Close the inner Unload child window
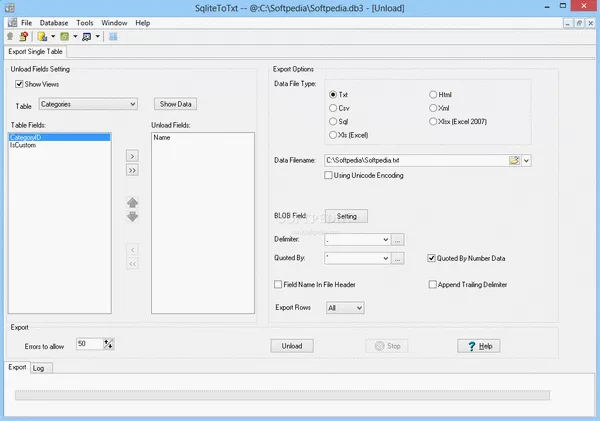This screenshot has height=421, width=600. [x=590, y=23]
